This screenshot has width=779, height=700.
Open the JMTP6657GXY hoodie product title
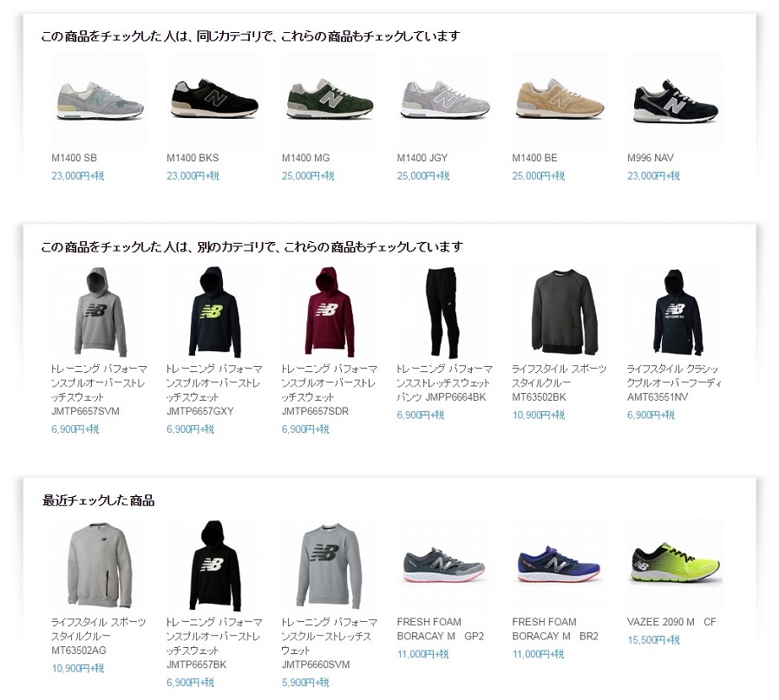click(214, 390)
